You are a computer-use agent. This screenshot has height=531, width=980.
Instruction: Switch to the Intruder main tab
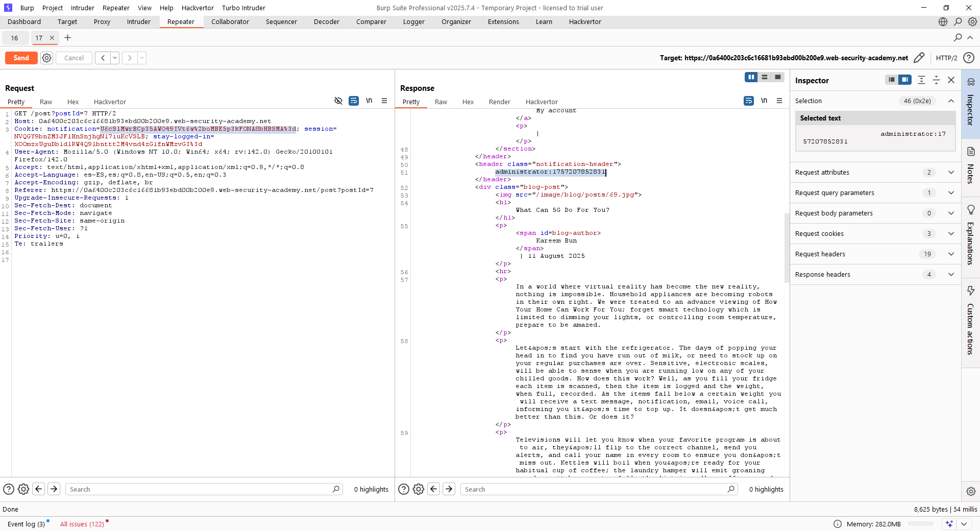(x=138, y=22)
